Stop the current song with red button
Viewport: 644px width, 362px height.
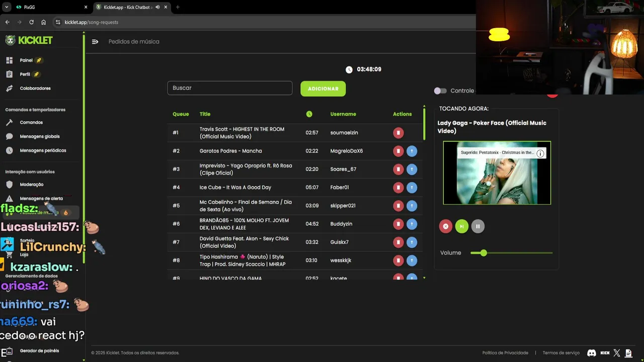click(445, 226)
